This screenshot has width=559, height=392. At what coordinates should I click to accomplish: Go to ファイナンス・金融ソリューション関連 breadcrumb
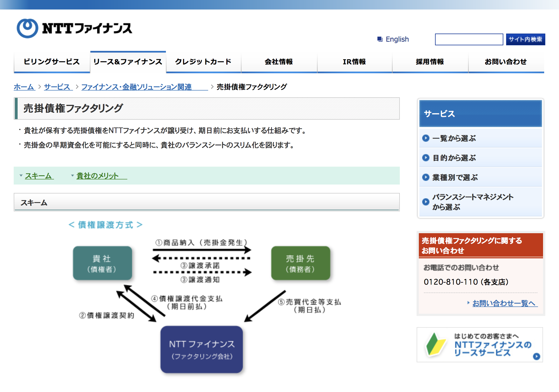144,87
